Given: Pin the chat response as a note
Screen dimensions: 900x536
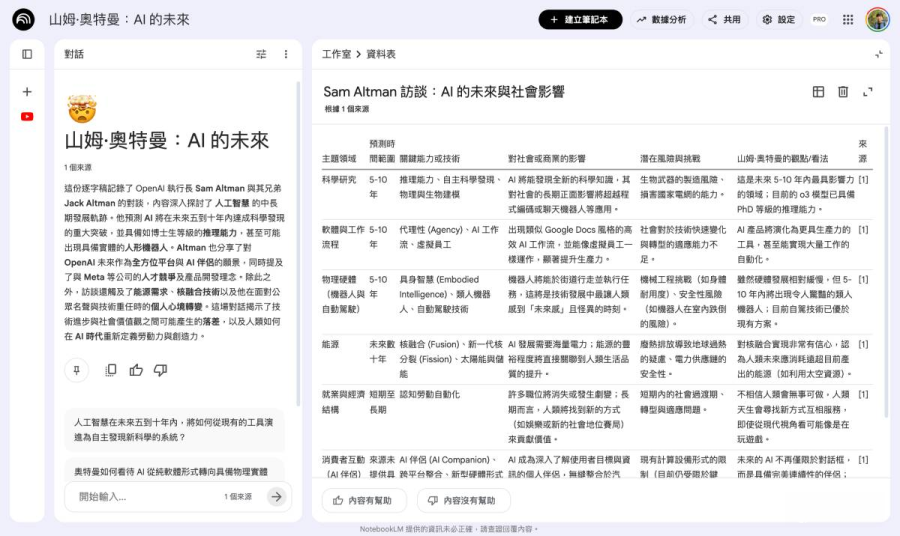Looking at the screenshot, I should pyautogui.click(x=77, y=370).
